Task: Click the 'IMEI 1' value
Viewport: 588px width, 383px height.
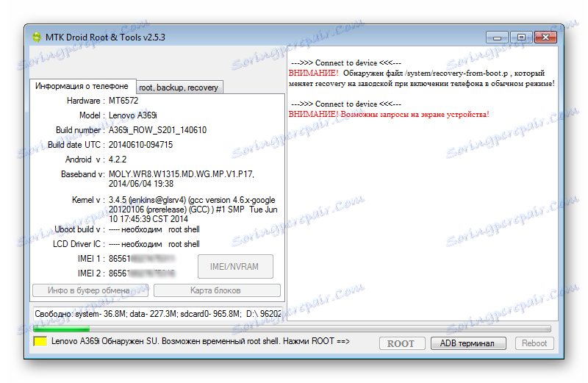Action: (x=142, y=259)
